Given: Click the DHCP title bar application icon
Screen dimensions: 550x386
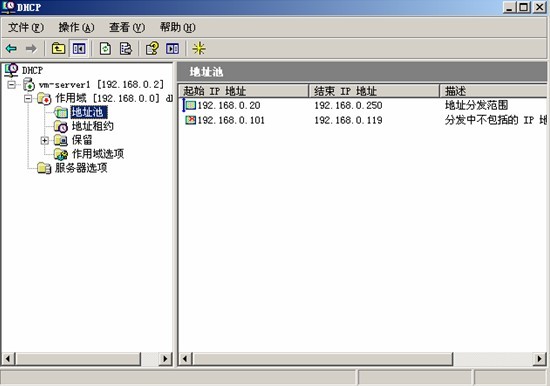Looking at the screenshot, I should (x=8, y=7).
